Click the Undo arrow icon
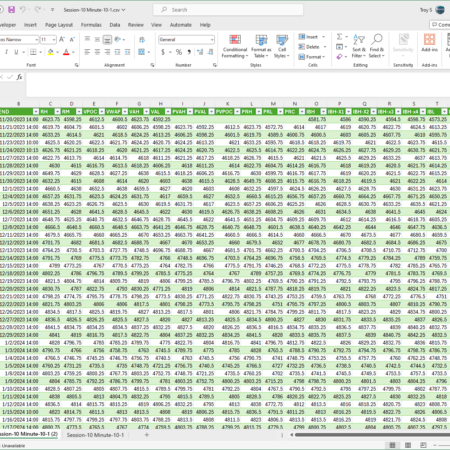The image size is (450, 450). click(x=23, y=10)
